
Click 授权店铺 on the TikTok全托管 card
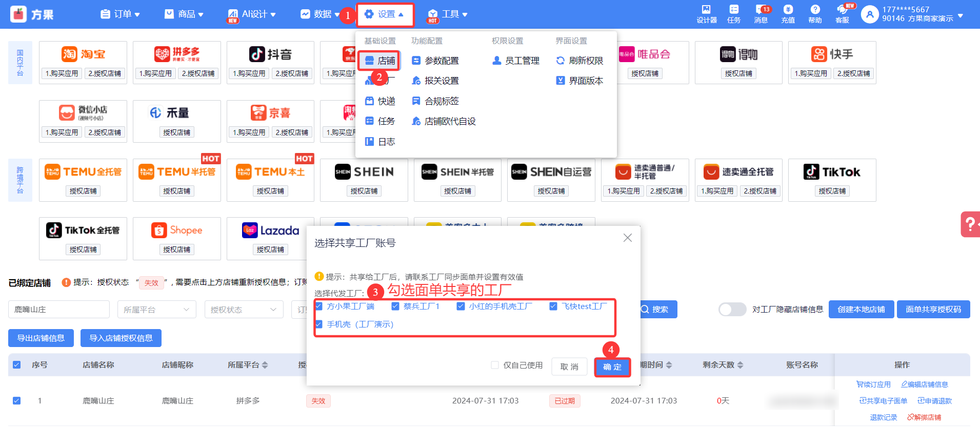pyautogui.click(x=83, y=249)
